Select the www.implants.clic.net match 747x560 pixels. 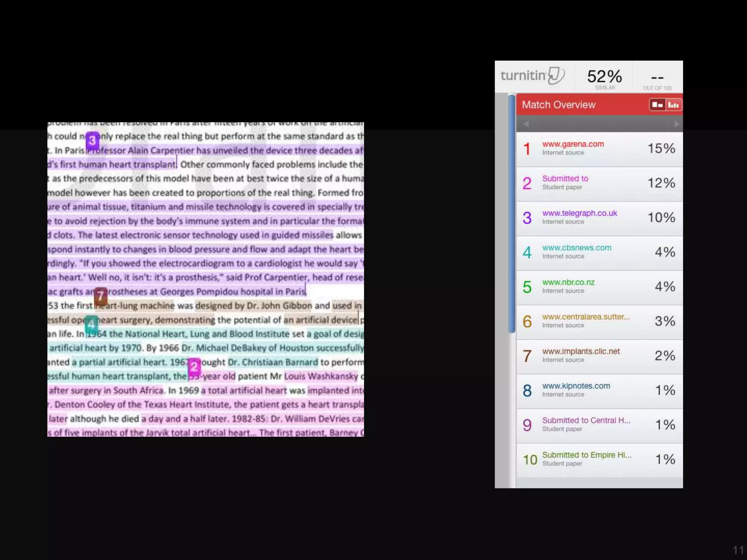click(x=581, y=351)
